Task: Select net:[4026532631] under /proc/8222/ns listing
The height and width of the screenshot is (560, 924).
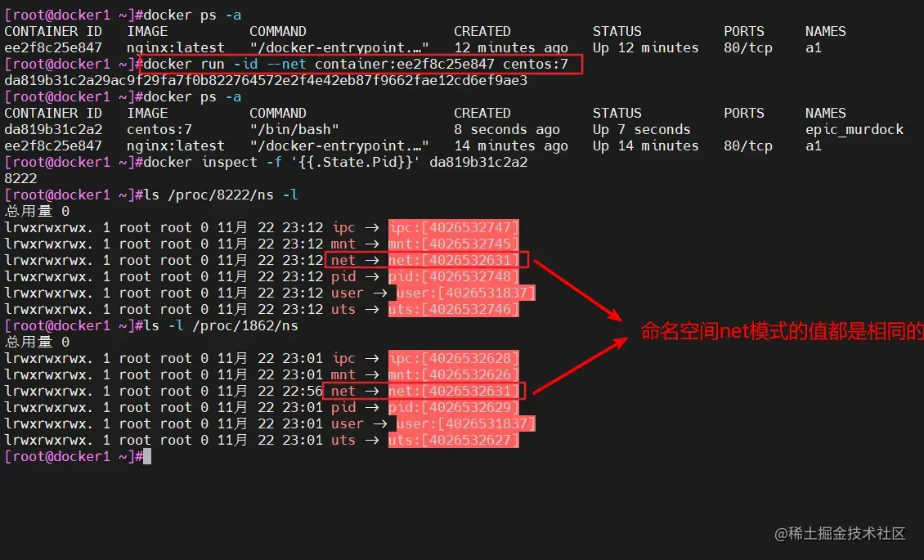Action: point(453,260)
